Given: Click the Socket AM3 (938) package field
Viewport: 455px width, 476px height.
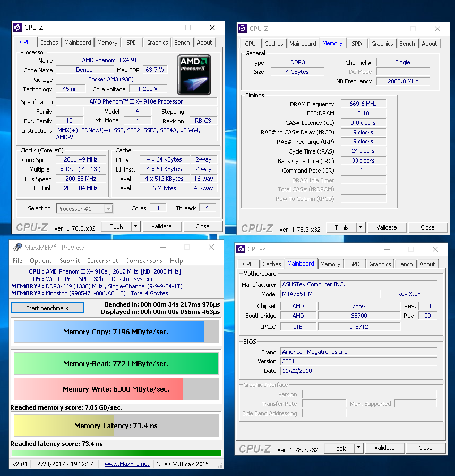Looking at the screenshot, I should pos(111,79).
